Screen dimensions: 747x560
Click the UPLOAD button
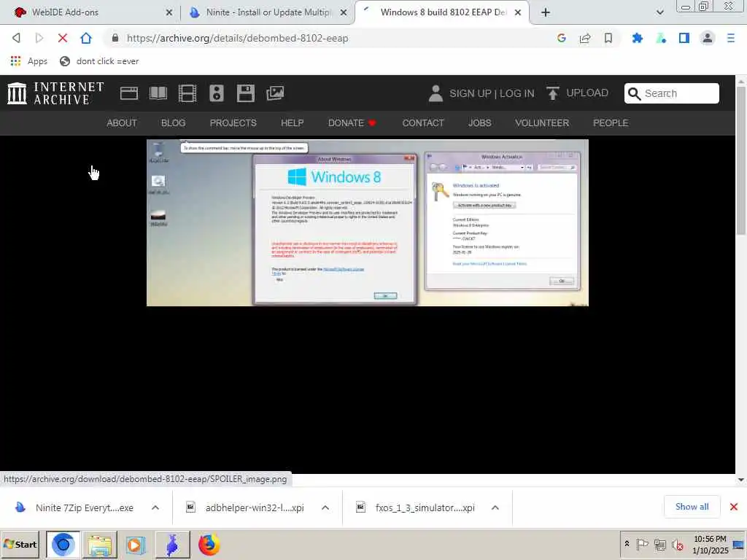pyautogui.click(x=577, y=93)
